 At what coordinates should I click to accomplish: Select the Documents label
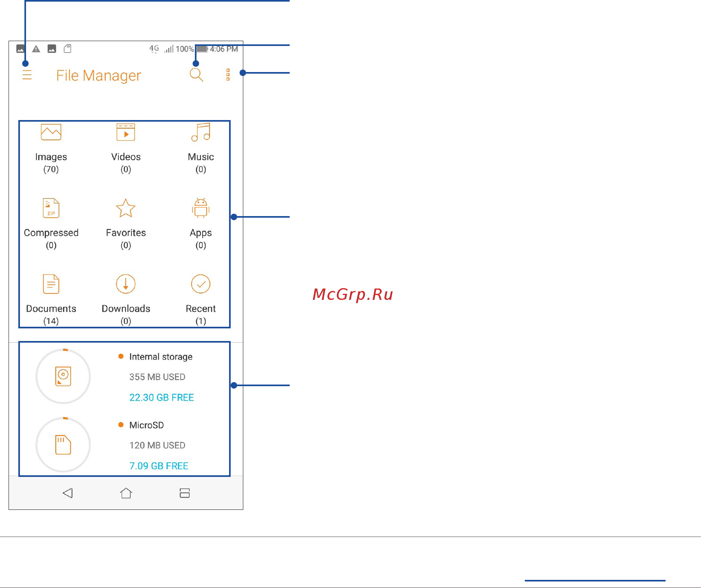pos(51,309)
